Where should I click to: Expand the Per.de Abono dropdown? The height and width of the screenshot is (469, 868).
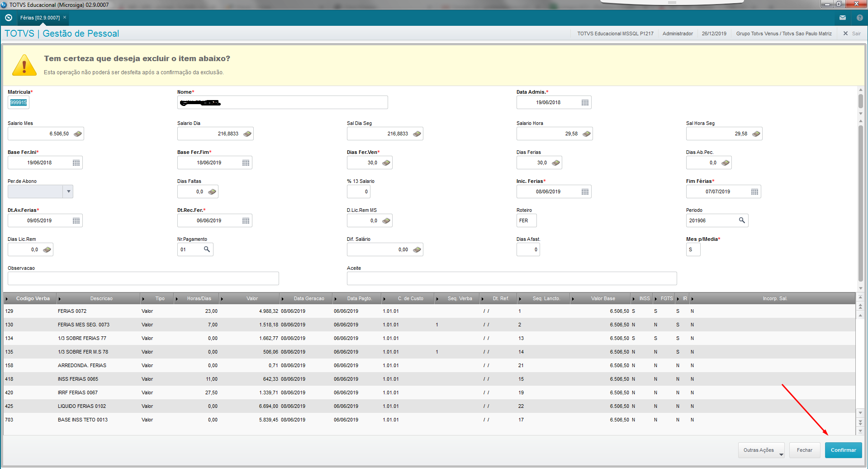coord(68,191)
